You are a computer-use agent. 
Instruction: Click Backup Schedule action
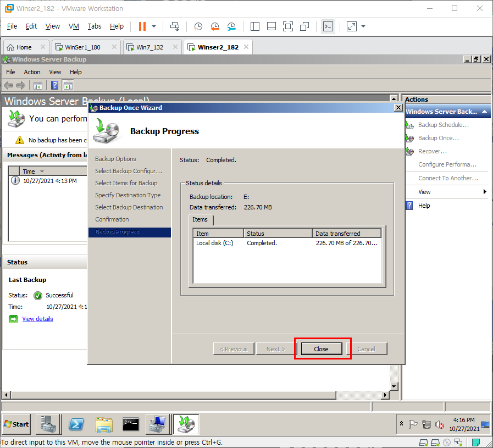pyautogui.click(x=444, y=125)
